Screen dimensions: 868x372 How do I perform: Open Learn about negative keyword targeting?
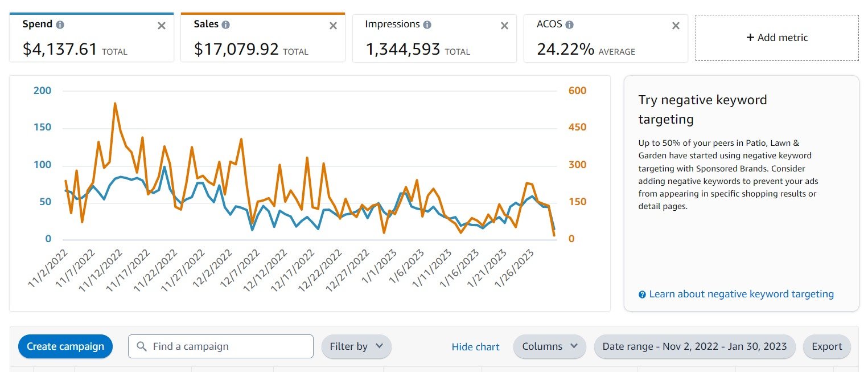point(741,294)
